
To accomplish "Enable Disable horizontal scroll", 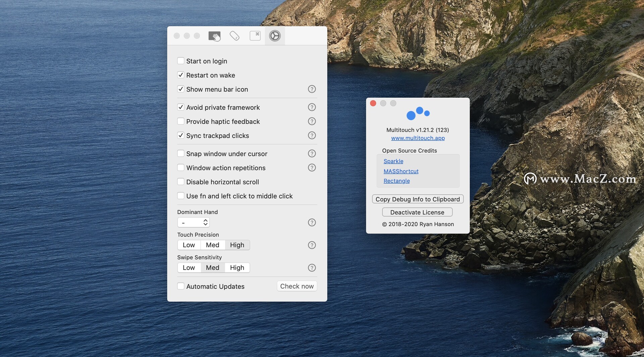I will 180,182.
